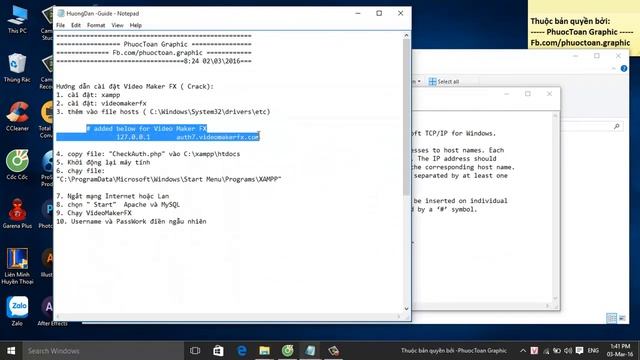Open the File menu in Notepad
This screenshot has height=360, width=640.
(60, 25)
